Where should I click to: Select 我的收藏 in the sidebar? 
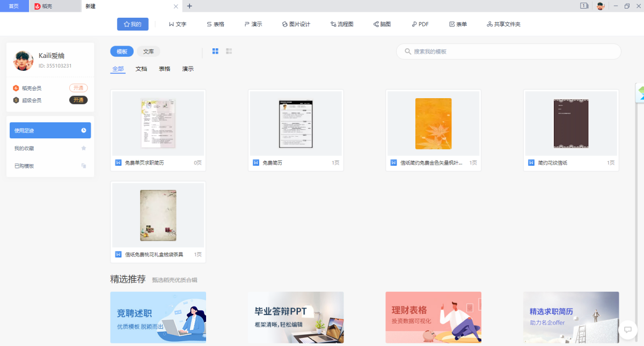click(50, 148)
